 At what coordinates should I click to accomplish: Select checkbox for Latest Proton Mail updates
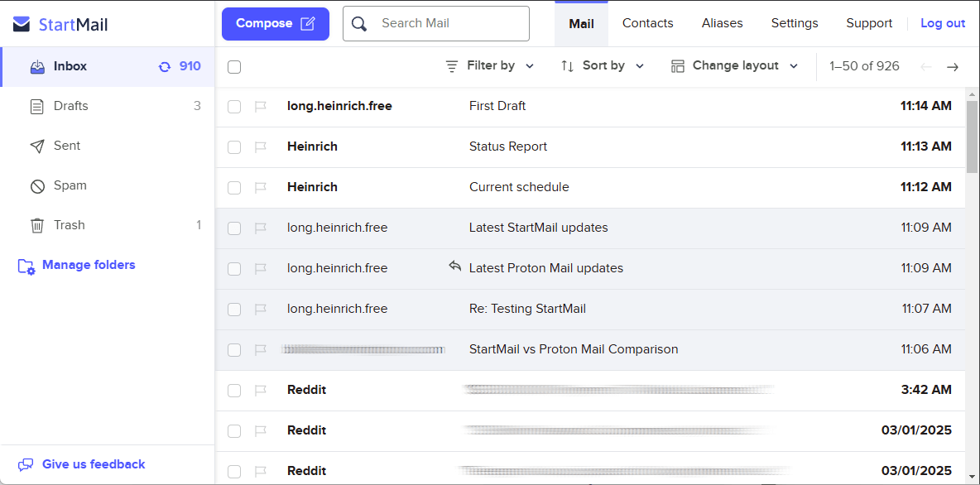(x=234, y=269)
